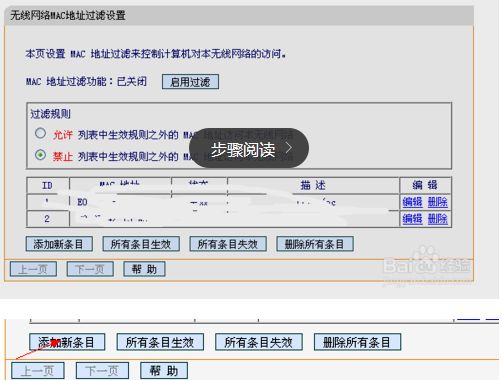Click 删除所有条目 in the lower image
This screenshot has height=381, width=502.
[x=357, y=342]
